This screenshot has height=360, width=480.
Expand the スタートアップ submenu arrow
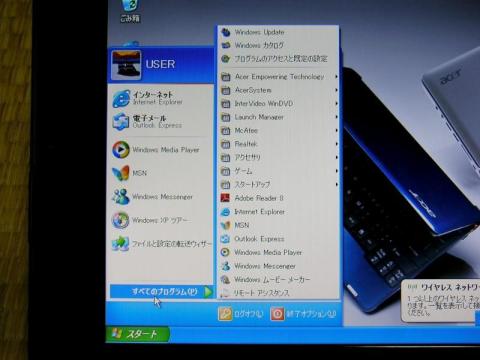[x=336, y=184]
